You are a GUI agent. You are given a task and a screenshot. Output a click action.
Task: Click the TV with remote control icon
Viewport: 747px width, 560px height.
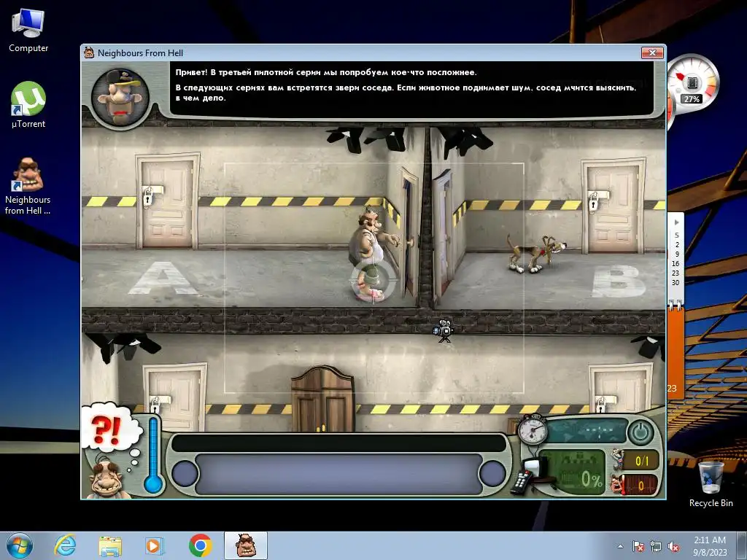click(x=533, y=475)
